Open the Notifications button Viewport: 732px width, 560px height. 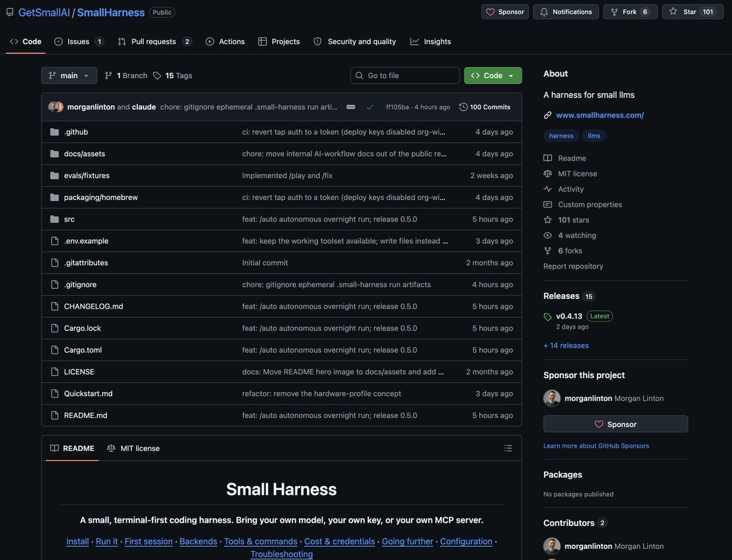(566, 12)
